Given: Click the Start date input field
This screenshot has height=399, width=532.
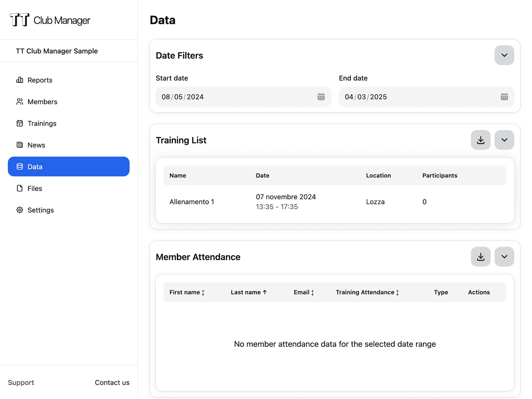Looking at the screenshot, I should 236,97.
